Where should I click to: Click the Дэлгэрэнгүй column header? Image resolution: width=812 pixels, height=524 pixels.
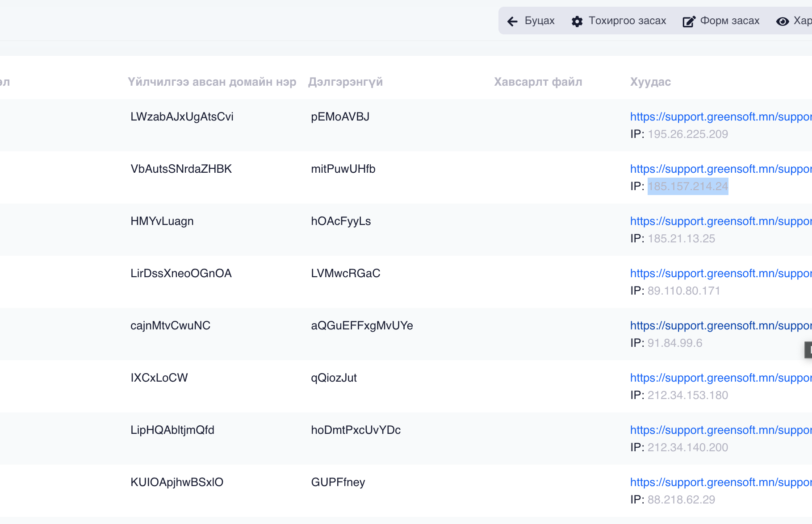[x=345, y=82]
